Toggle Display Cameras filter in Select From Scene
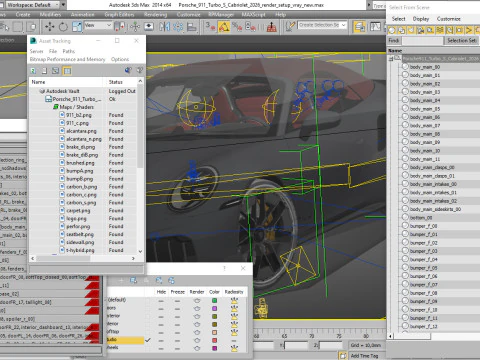This screenshot has height=360, width=480. 421,30
